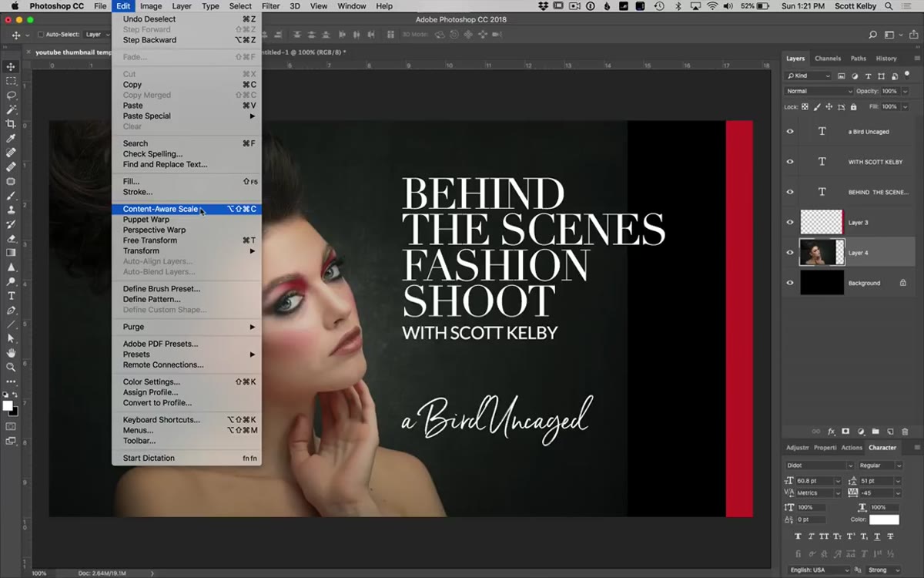Select the Brush tool

[11, 196]
